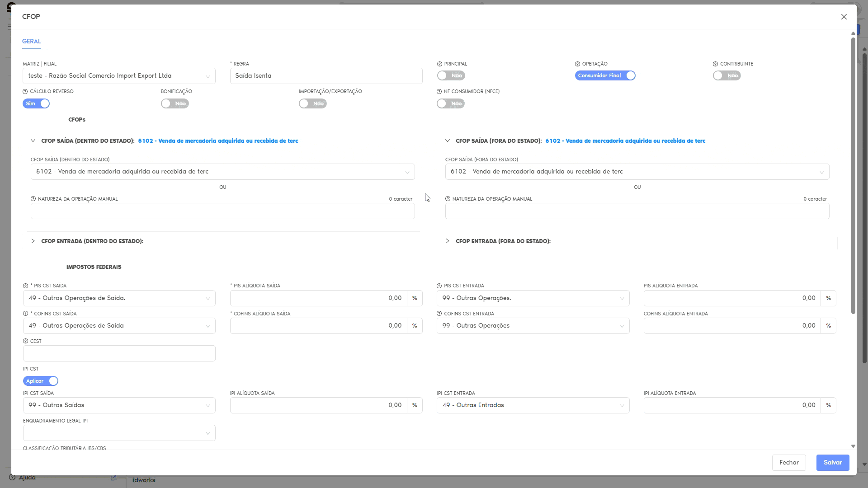Viewport: 868px width, 488px height.
Task: Click PIS ALÍQUOTA SAÍDA input
Action: point(318,298)
